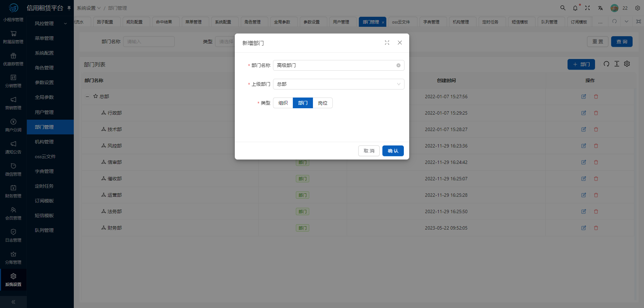644x308 pixels.
Task: Refresh the current tab page
Action: pyautogui.click(x=614, y=21)
